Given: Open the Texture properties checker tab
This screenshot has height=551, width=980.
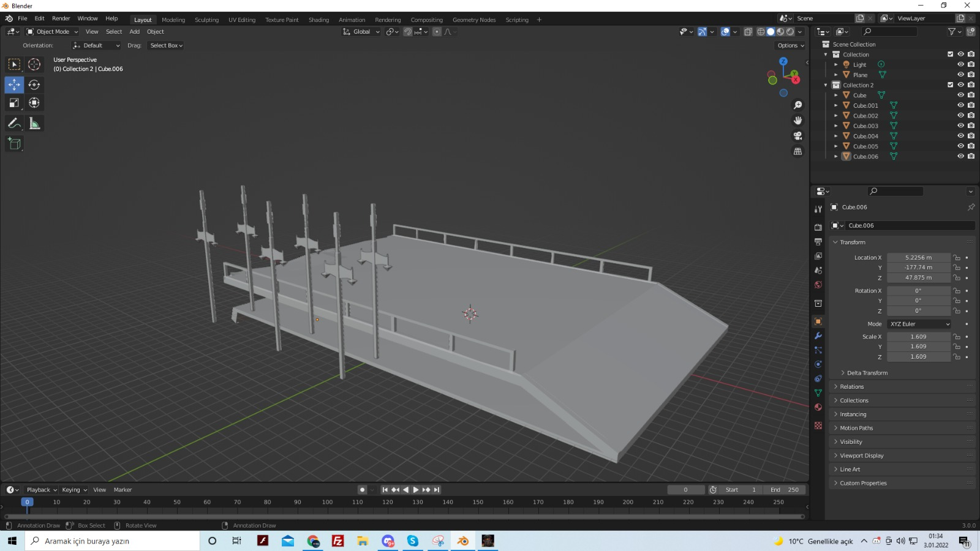Looking at the screenshot, I should (x=818, y=425).
